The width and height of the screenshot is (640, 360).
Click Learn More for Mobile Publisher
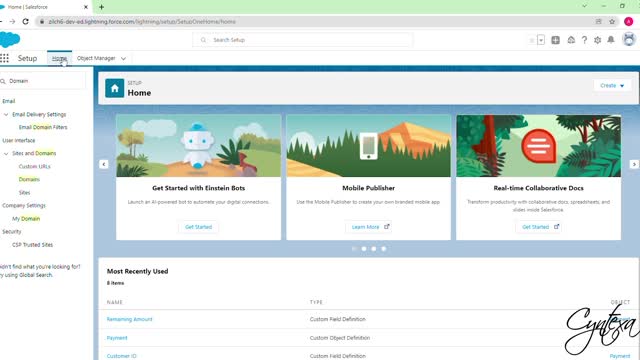pyautogui.click(x=369, y=227)
